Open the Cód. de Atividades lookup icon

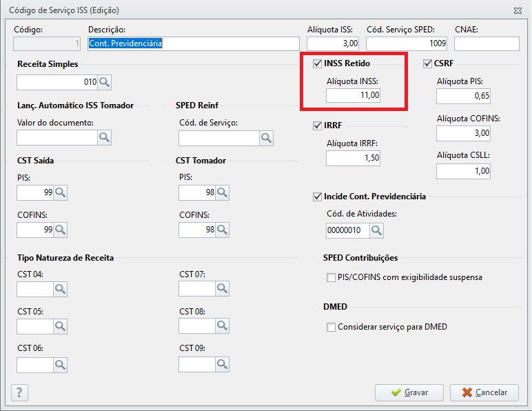[376, 230]
